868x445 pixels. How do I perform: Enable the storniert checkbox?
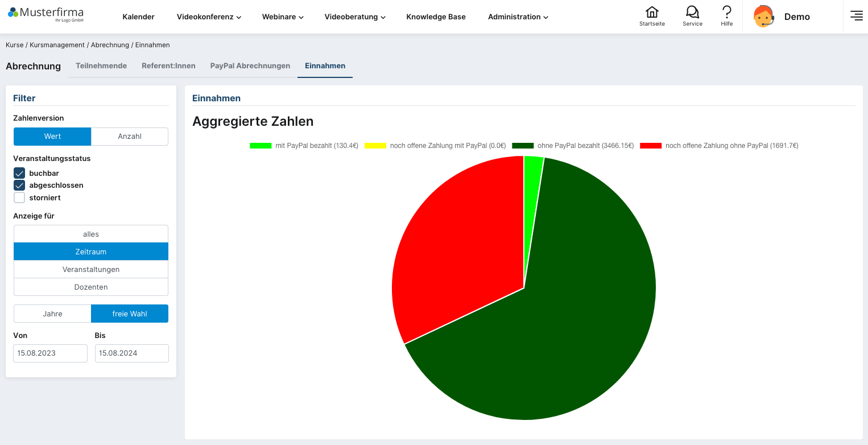[x=19, y=198]
